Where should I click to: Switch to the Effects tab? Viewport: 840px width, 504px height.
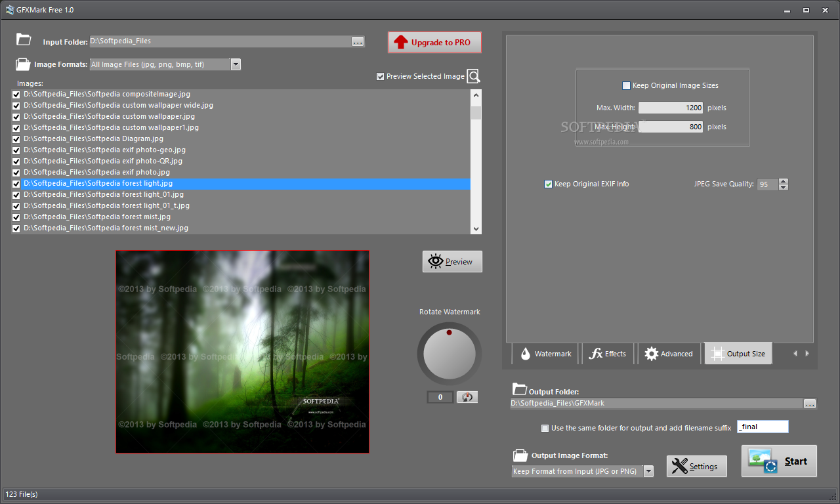coord(608,353)
